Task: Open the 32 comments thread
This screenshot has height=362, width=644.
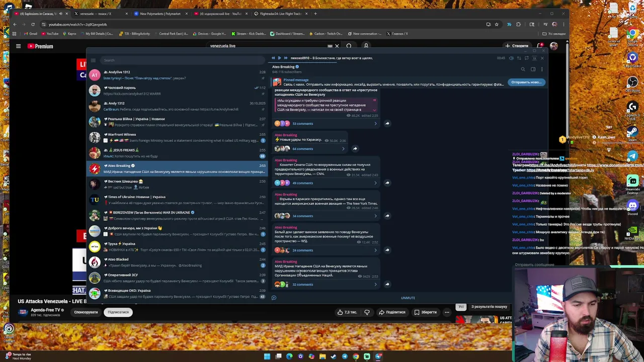Action: tap(326, 285)
